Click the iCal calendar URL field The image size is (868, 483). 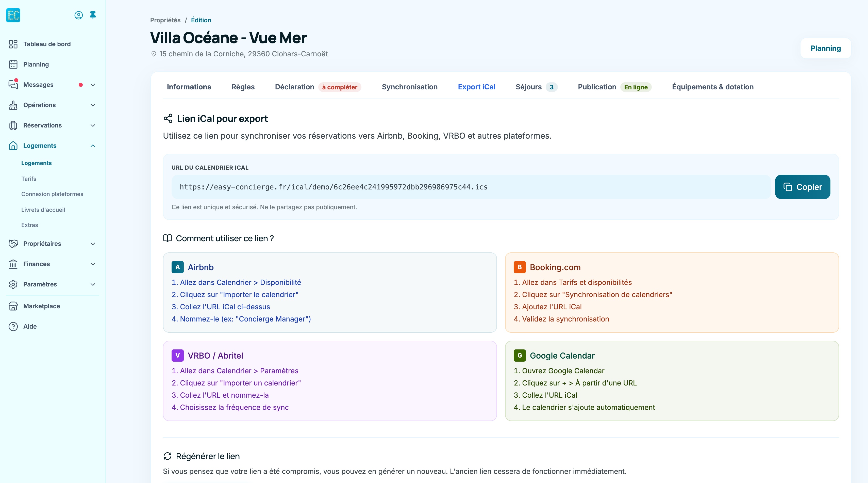tap(471, 187)
